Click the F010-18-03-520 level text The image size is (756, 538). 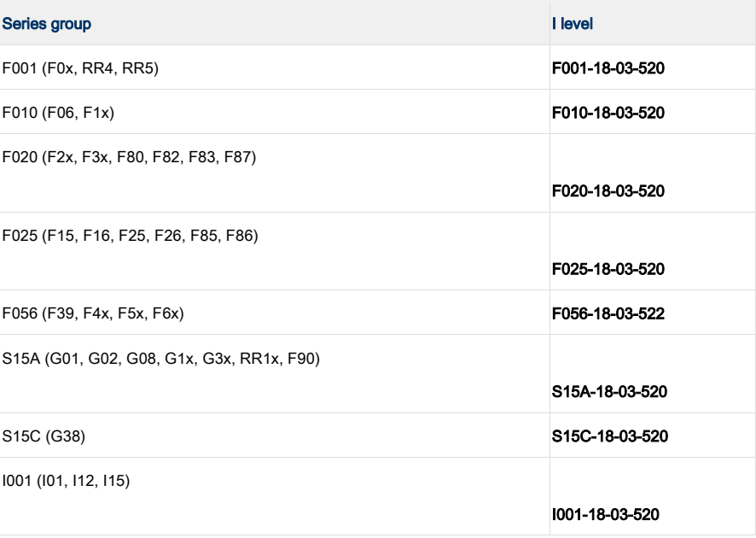pyautogui.click(x=608, y=113)
